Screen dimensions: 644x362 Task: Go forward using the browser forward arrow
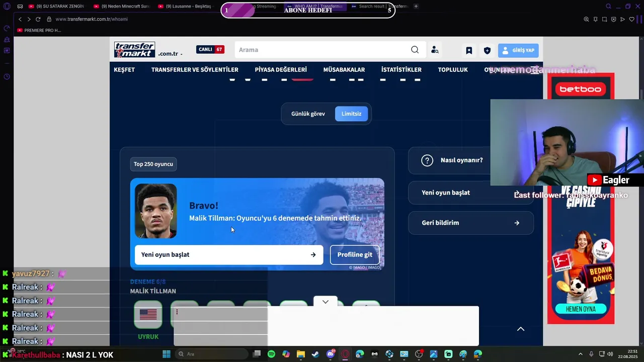tap(29, 19)
